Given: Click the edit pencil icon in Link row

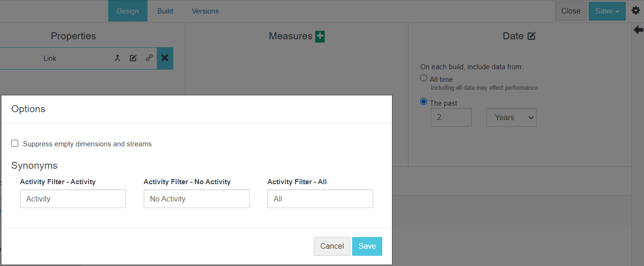Looking at the screenshot, I should coord(133,58).
